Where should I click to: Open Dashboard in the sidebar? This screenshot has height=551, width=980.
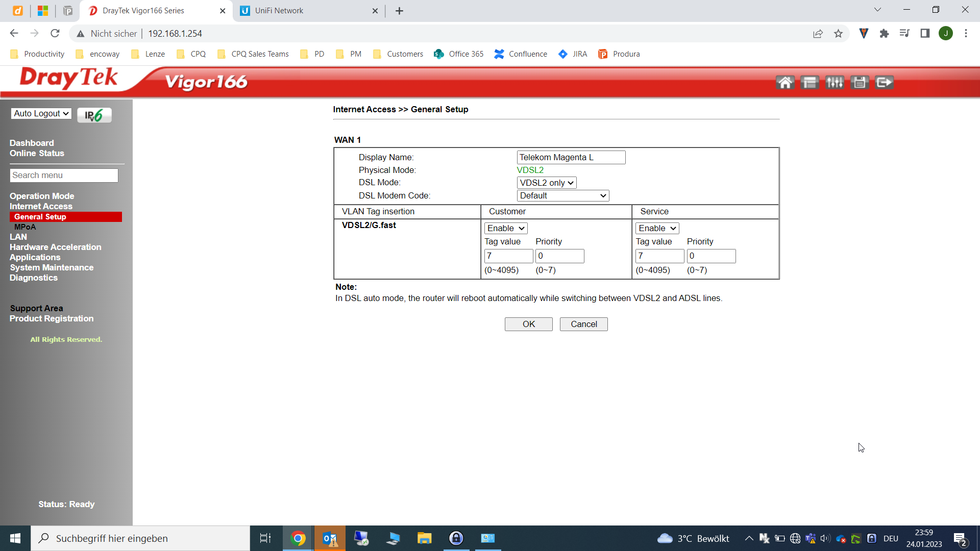[x=32, y=143]
